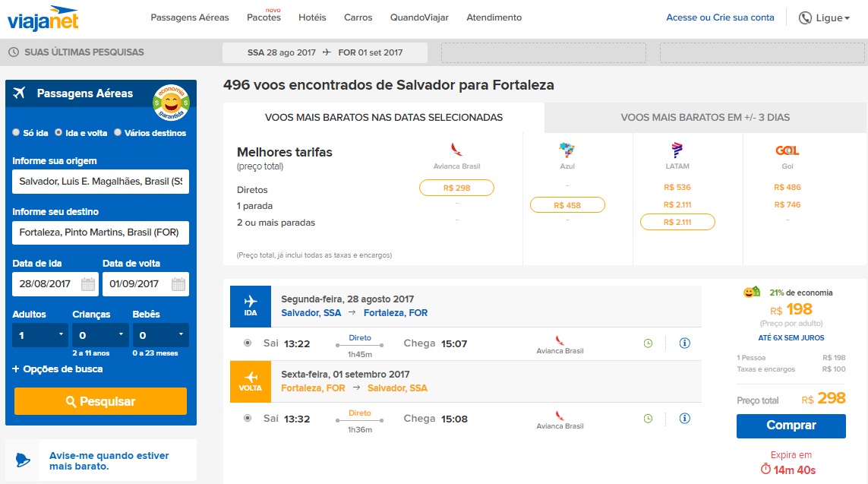The width and height of the screenshot is (868, 484).
Task: Open the calendar icon for Data de ida
Action: click(x=87, y=284)
